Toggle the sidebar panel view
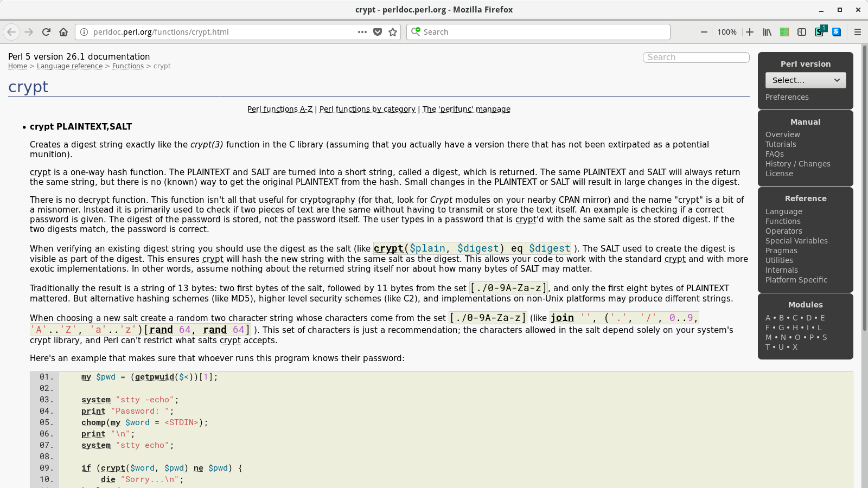The image size is (868, 488). pos(802,32)
